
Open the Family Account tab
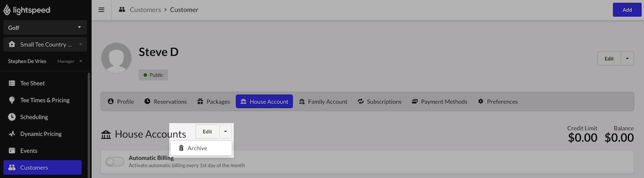click(x=323, y=101)
